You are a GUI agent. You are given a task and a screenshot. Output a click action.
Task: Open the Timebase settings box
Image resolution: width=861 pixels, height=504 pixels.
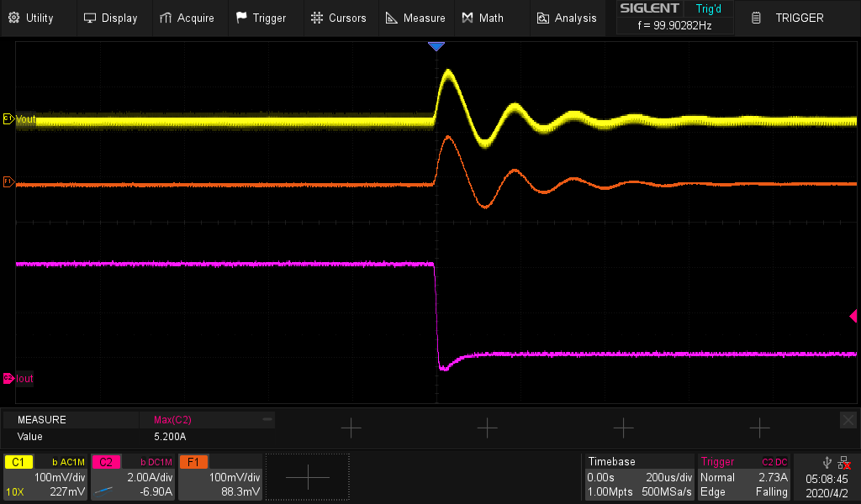[639, 477]
